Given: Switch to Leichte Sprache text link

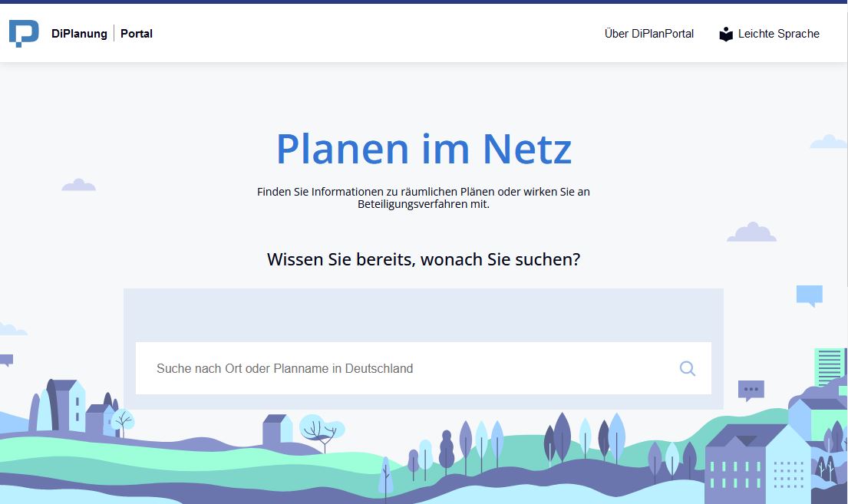Looking at the screenshot, I should point(778,34).
